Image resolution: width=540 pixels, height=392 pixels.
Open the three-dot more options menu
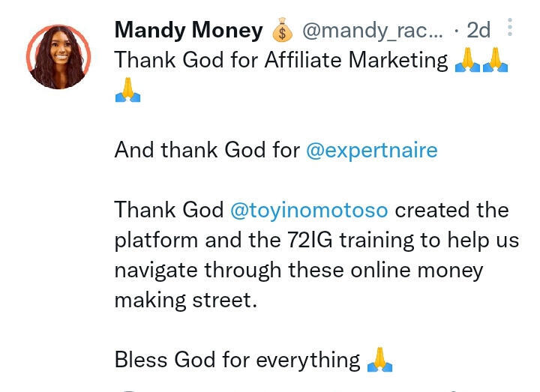pyautogui.click(x=510, y=28)
